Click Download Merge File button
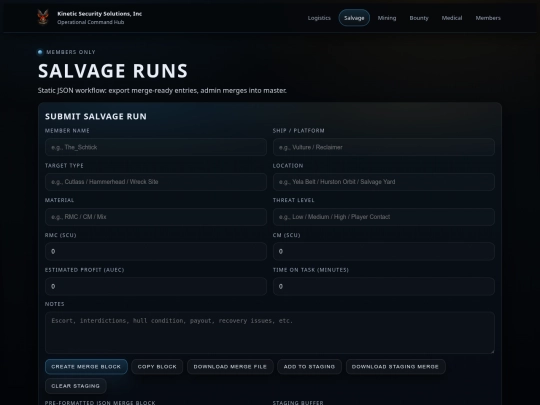Image resolution: width=540 pixels, height=405 pixels. tap(230, 367)
